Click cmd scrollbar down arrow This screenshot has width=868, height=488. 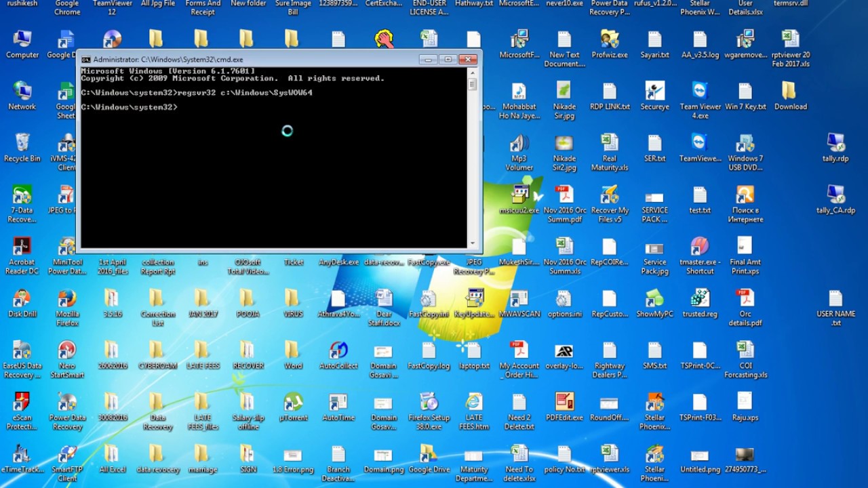[x=472, y=243]
